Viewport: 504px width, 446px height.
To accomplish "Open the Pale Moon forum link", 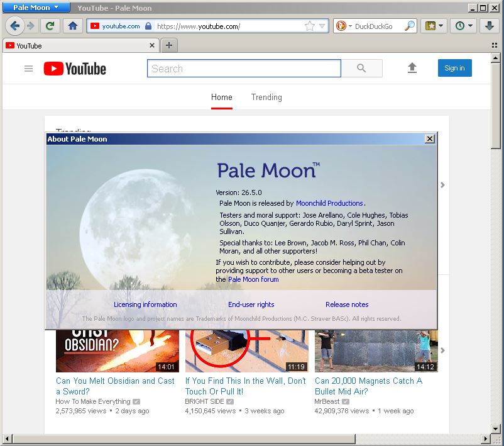I will pyautogui.click(x=253, y=279).
